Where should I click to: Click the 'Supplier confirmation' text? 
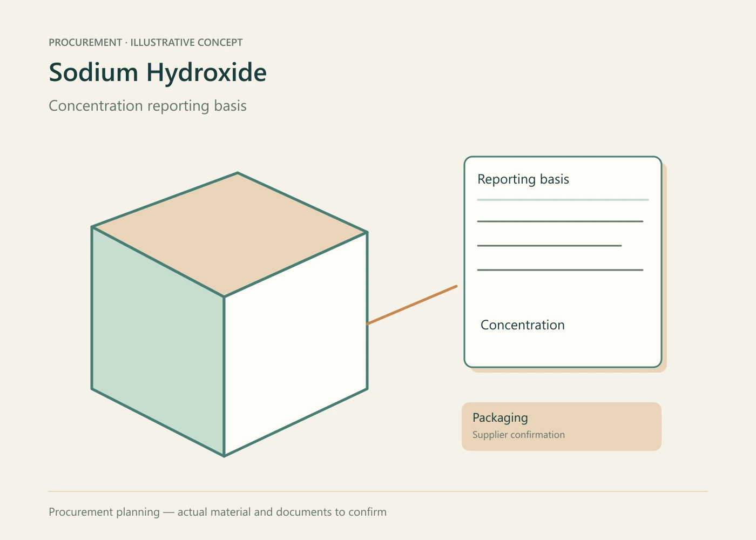[x=518, y=435]
